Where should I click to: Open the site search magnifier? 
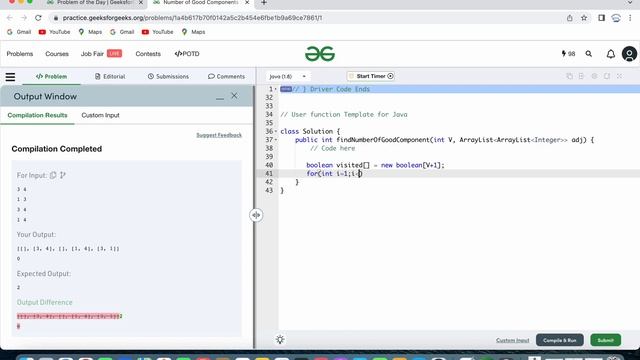coord(589,54)
